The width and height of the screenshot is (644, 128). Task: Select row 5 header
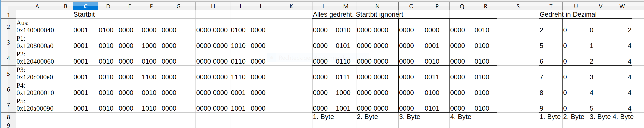click(8, 74)
